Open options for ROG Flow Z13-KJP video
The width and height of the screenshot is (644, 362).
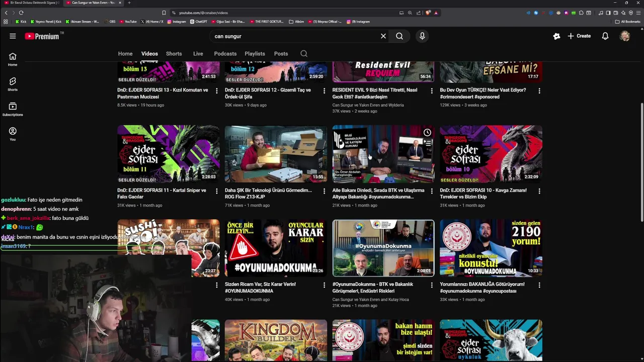coord(324,191)
